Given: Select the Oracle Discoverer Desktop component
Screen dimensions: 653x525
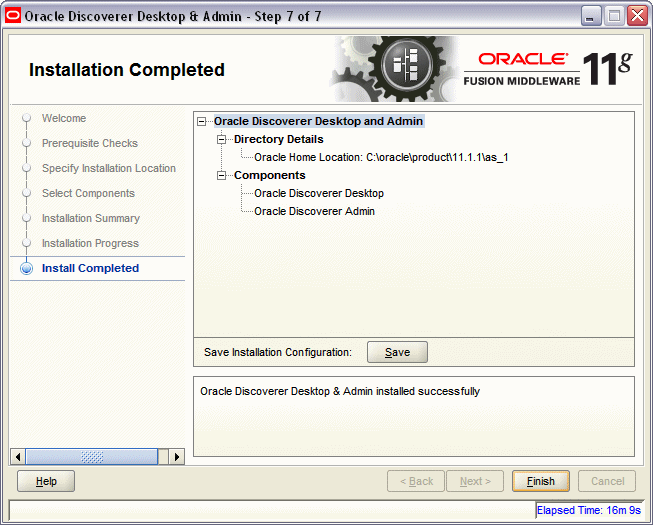Looking at the screenshot, I should tap(319, 193).
